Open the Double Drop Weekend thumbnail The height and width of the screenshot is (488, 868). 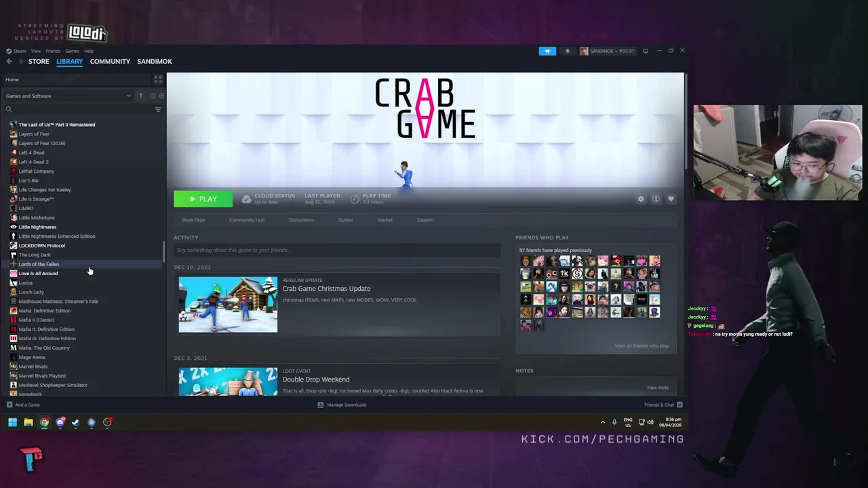[228, 382]
